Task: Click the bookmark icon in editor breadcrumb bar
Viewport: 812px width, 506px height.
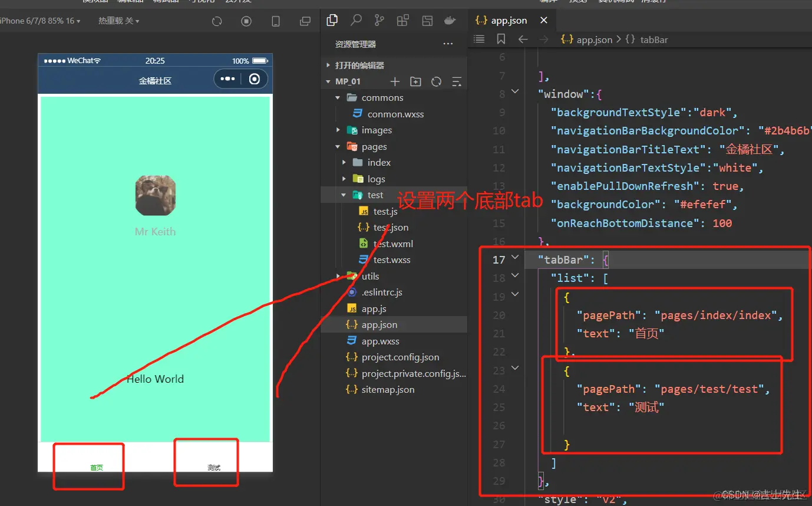Action: click(x=501, y=39)
